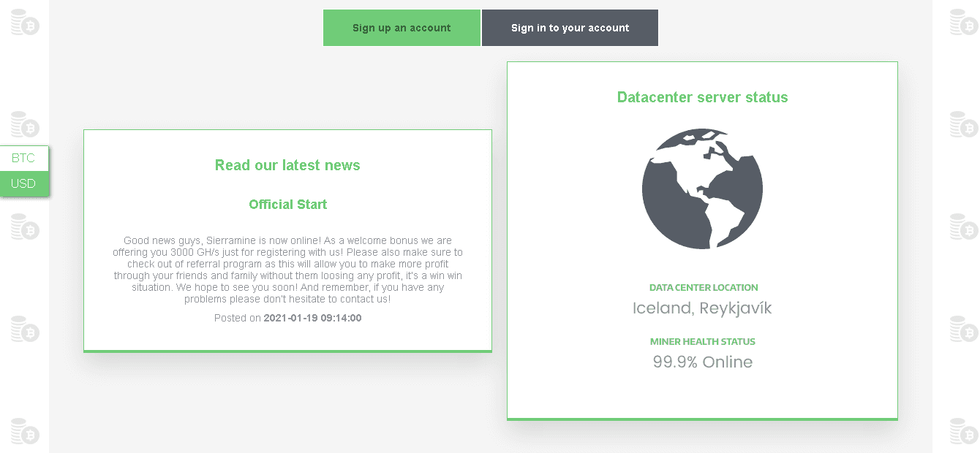Click the posted date 2021-01-19 09:14:00
980x453 pixels.
tap(312, 318)
